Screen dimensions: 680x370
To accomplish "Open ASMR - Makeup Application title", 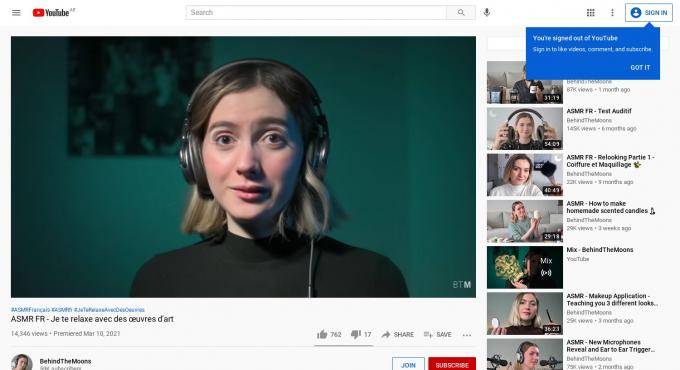I will [x=612, y=300].
